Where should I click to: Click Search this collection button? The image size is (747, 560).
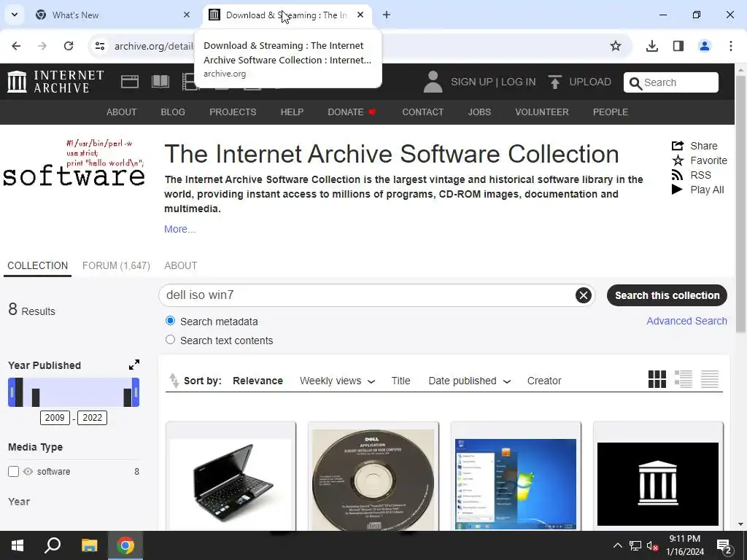667,295
